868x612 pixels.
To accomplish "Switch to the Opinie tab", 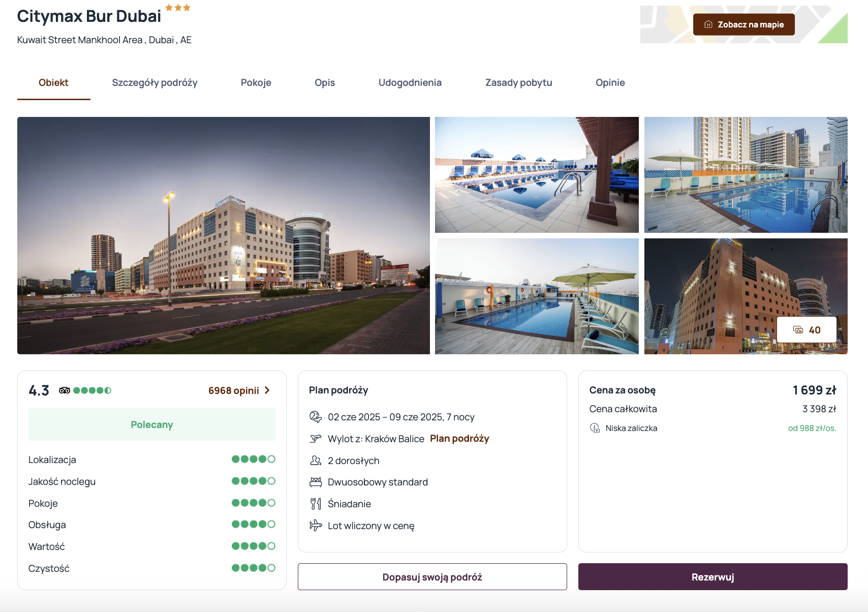I will click(x=610, y=83).
